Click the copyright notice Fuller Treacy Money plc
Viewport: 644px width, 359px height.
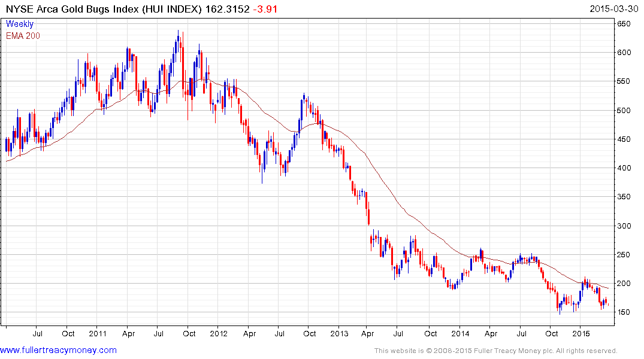pyautogui.click(x=496, y=351)
